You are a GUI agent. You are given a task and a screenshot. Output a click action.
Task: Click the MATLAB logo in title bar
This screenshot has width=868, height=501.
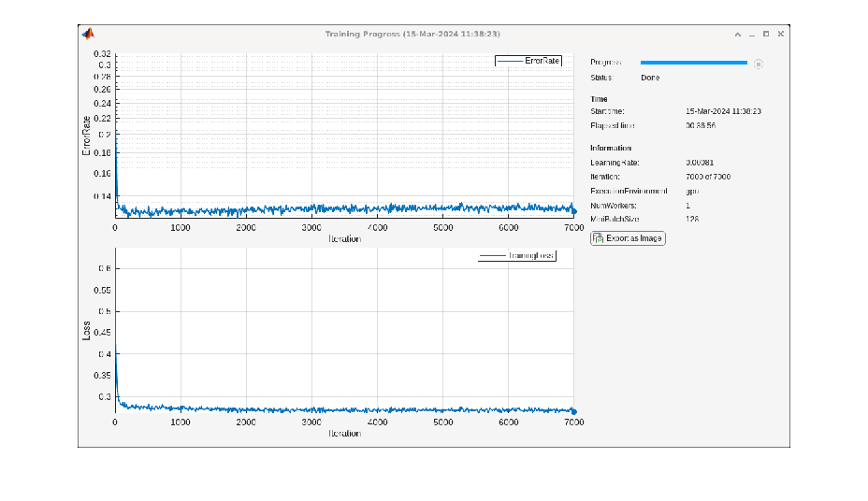(88, 34)
